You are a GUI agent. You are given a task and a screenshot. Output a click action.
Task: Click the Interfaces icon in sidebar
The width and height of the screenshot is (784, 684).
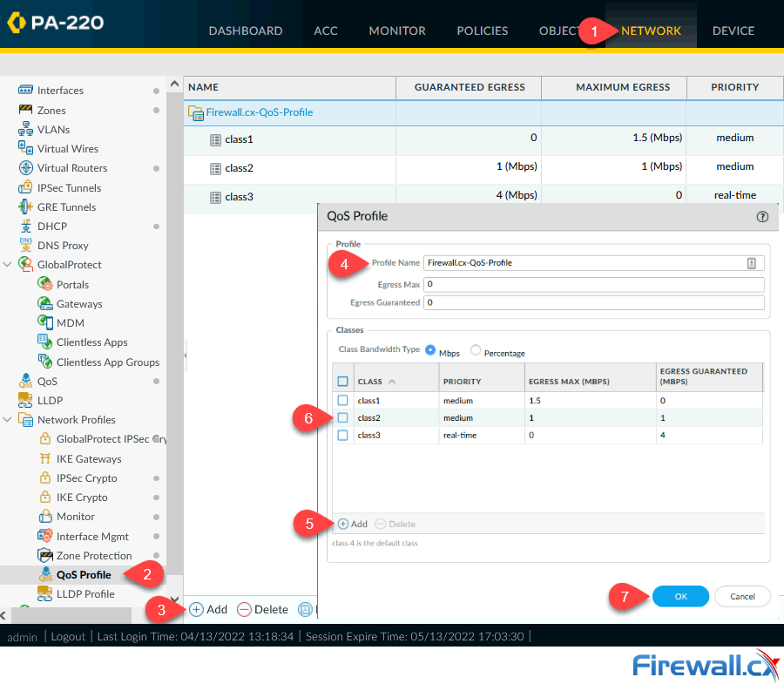click(x=25, y=90)
